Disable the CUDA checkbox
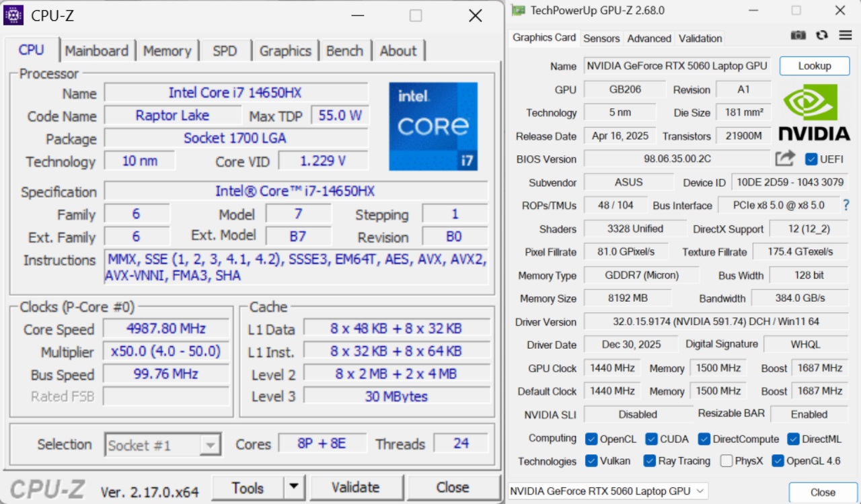The width and height of the screenshot is (861, 504). click(650, 438)
